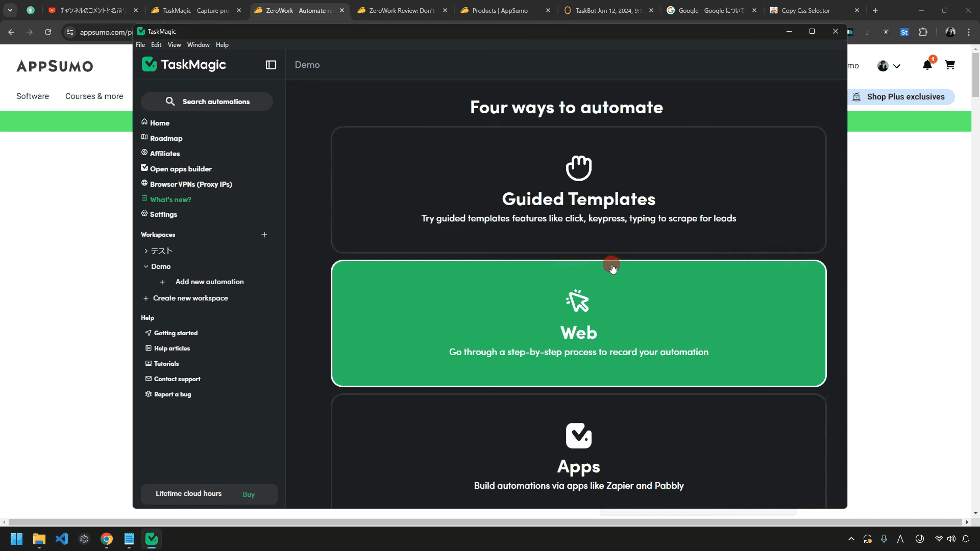This screenshot has width=980, height=551.
Task: Open the View menu
Action: coord(174,45)
